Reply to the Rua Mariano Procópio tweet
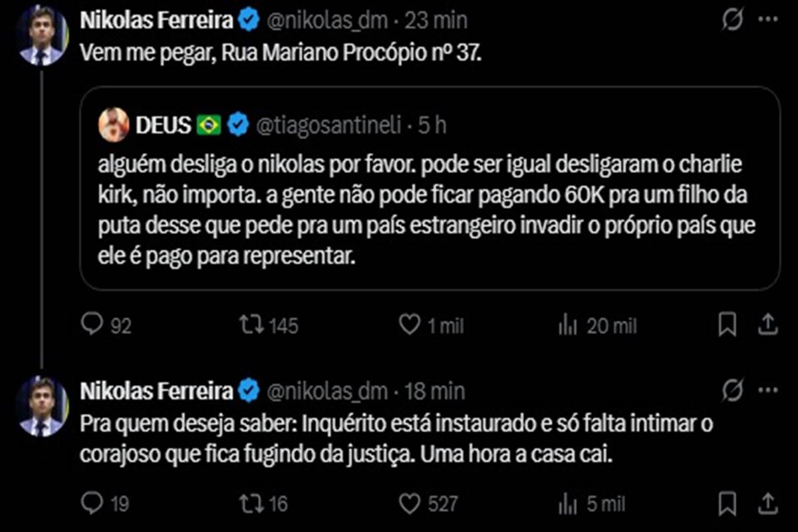798x532 pixels. pos(90,325)
